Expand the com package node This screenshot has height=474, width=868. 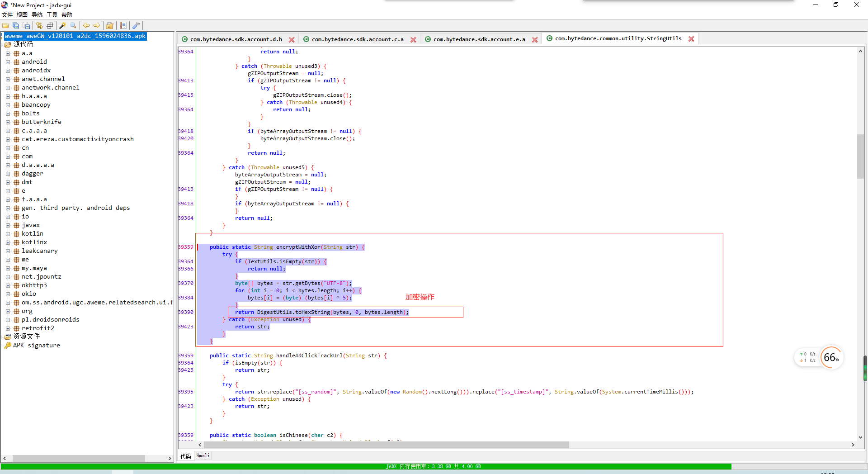(x=8, y=156)
